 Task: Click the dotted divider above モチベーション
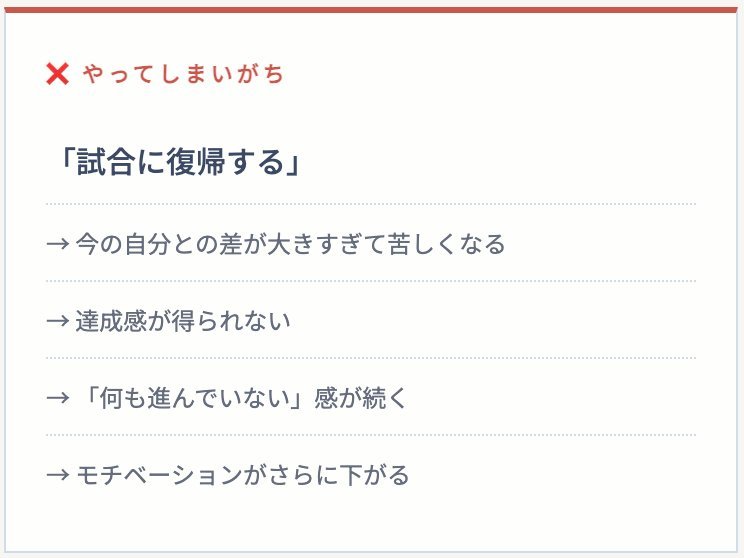click(x=372, y=435)
